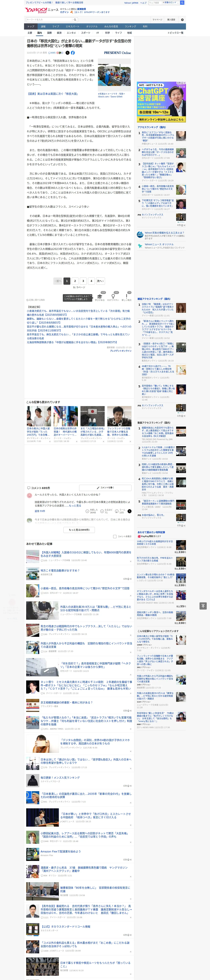Screen dimensions: 210x980
Task: Click the back-to-top arrow button
Action: [x=203, y=606]
